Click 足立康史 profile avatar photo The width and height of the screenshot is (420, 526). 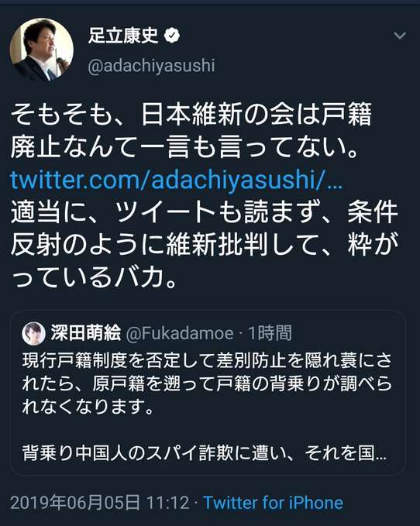click(41, 50)
